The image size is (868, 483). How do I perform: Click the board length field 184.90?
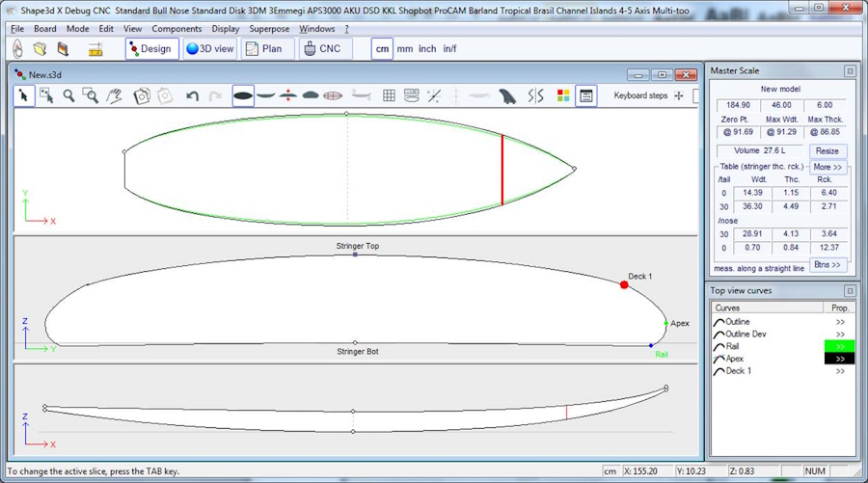click(x=736, y=104)
